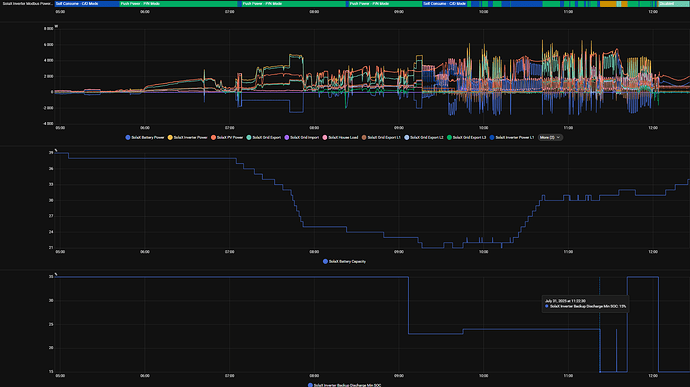Expand the More legend entries dropdown
The width and height of the screenshot is (690, 387).
(550, 137)
